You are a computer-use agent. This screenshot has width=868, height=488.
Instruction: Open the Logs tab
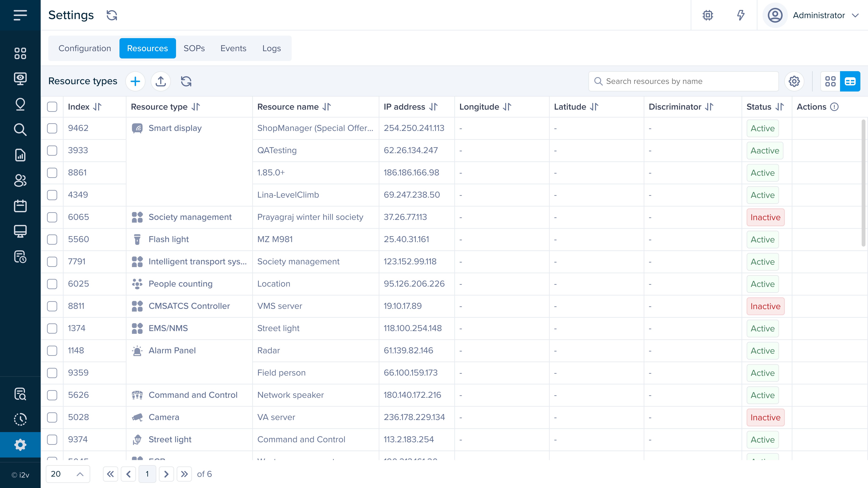click(271, 48)
